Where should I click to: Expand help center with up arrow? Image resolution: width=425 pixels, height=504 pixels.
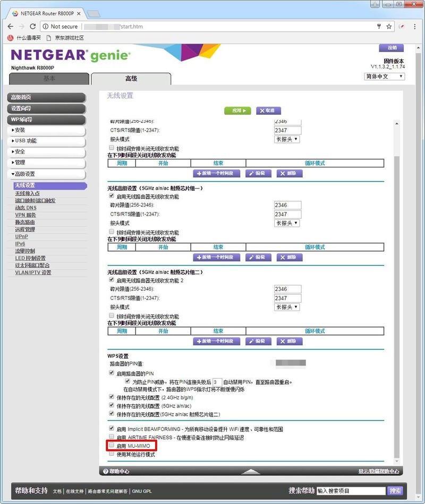pos(251,471)
